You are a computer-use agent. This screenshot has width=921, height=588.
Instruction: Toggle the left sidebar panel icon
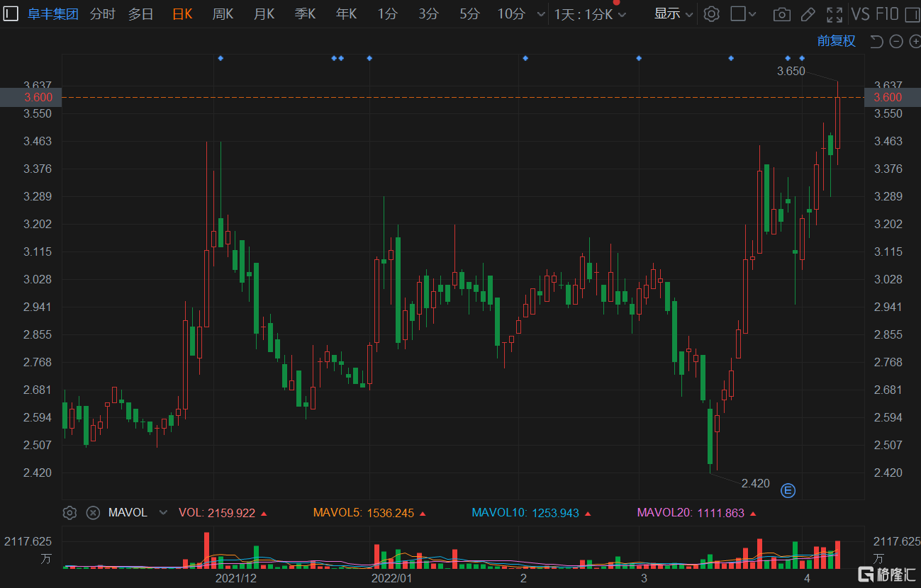11,14
